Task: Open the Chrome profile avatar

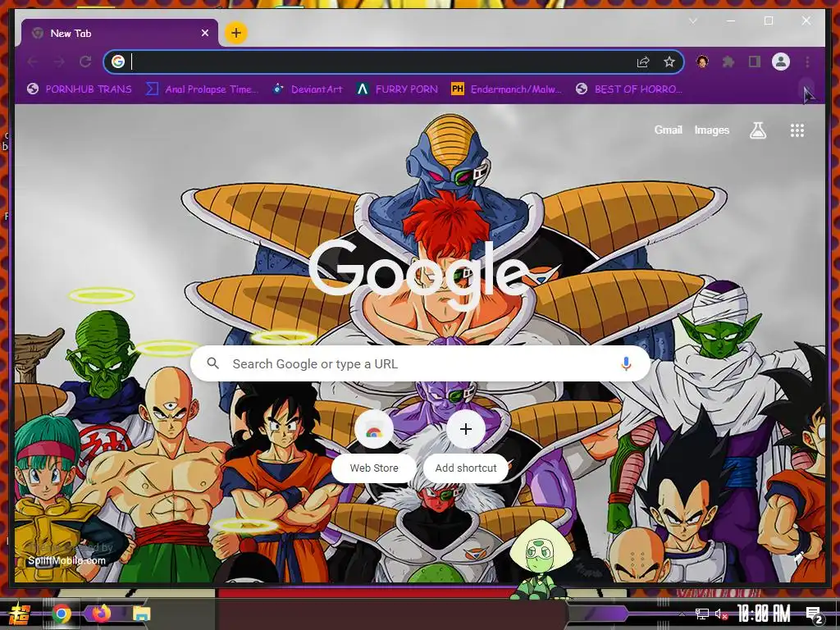Action: click(x=781, y=62)
